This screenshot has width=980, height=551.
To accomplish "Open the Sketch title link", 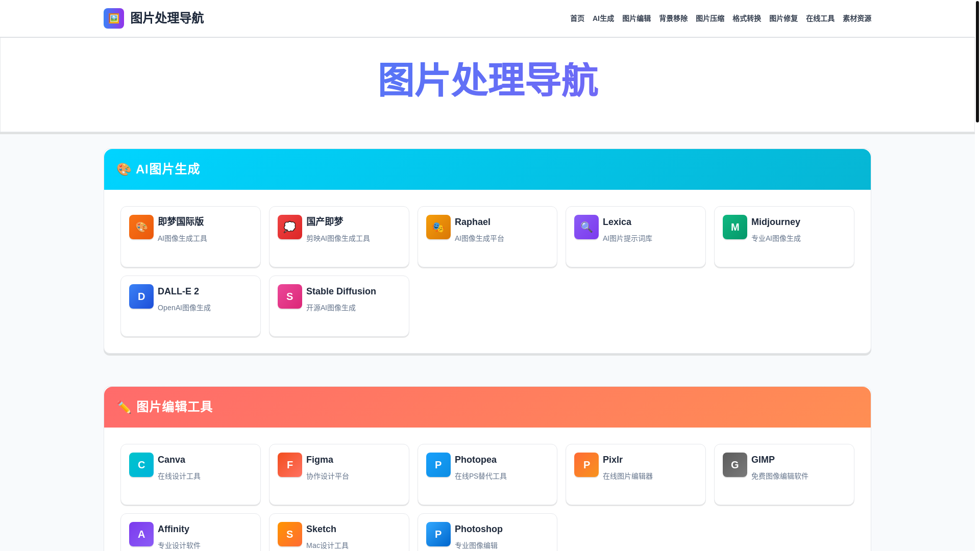I will 321,529.
